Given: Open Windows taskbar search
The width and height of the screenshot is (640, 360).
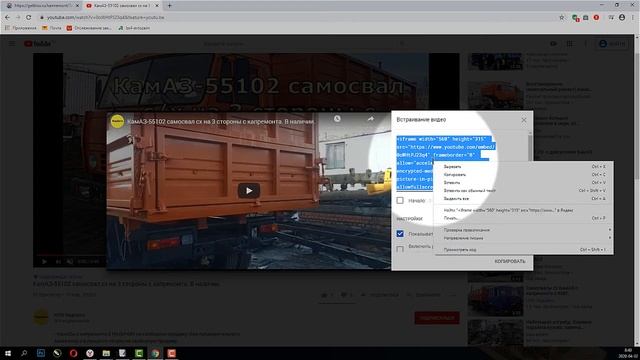Looking at the screenshot, I should coord(24,353).
